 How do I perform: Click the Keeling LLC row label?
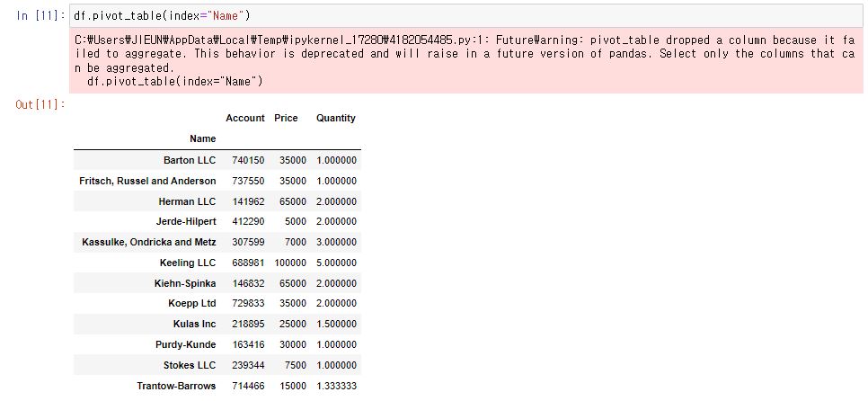(188, 263)
